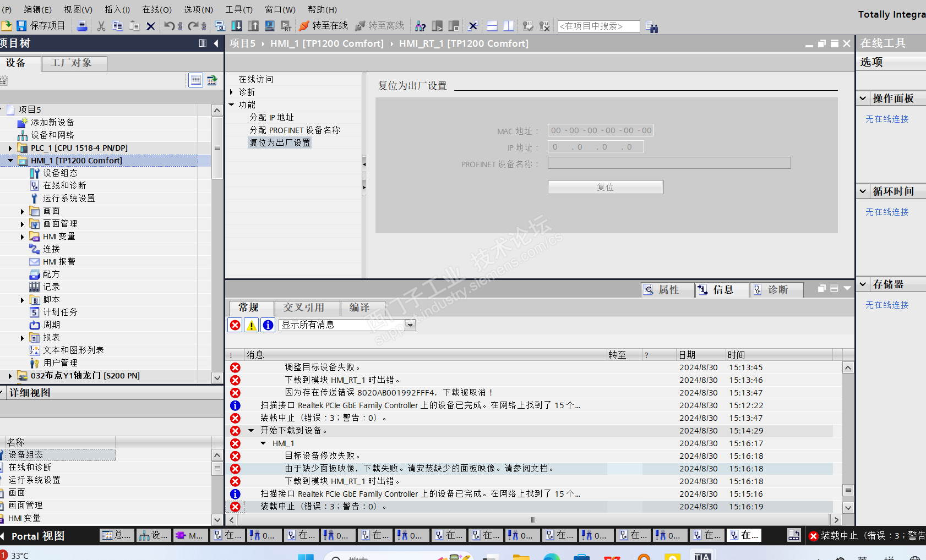
Task: Click the Accessible devices icon with question mark
Action: click(x=420, y=26)
